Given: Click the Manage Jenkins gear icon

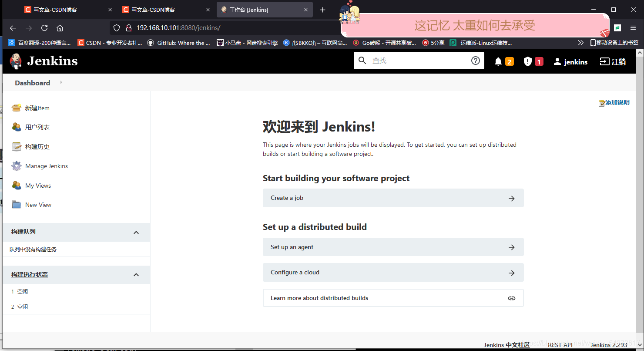Looking at the screenshot, I should click(17, 166).
